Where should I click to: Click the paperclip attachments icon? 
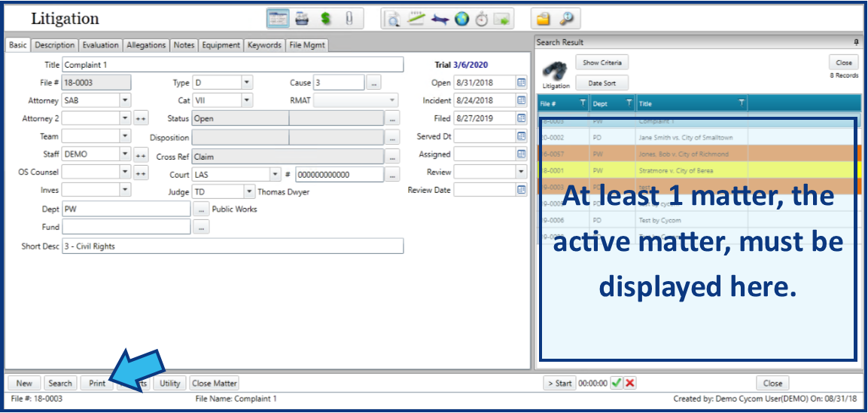(x=349, y=19)
